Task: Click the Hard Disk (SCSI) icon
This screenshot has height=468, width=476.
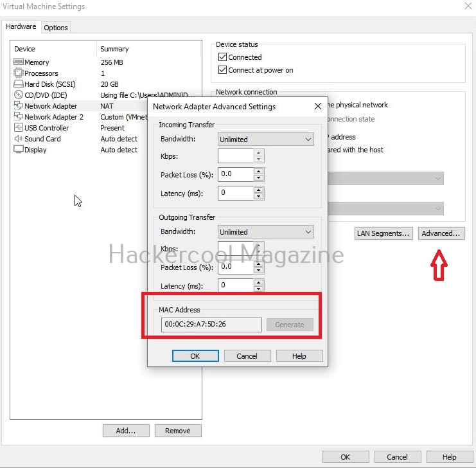Action: [x=18, y=84]
